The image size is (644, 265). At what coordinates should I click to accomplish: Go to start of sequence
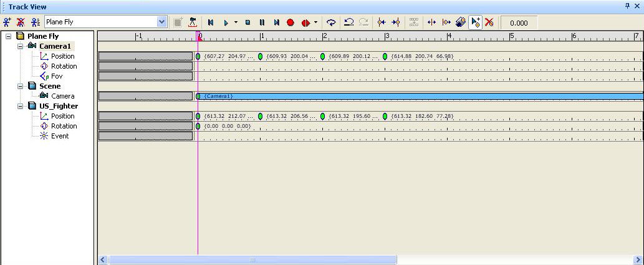click(x=210, y=22)
